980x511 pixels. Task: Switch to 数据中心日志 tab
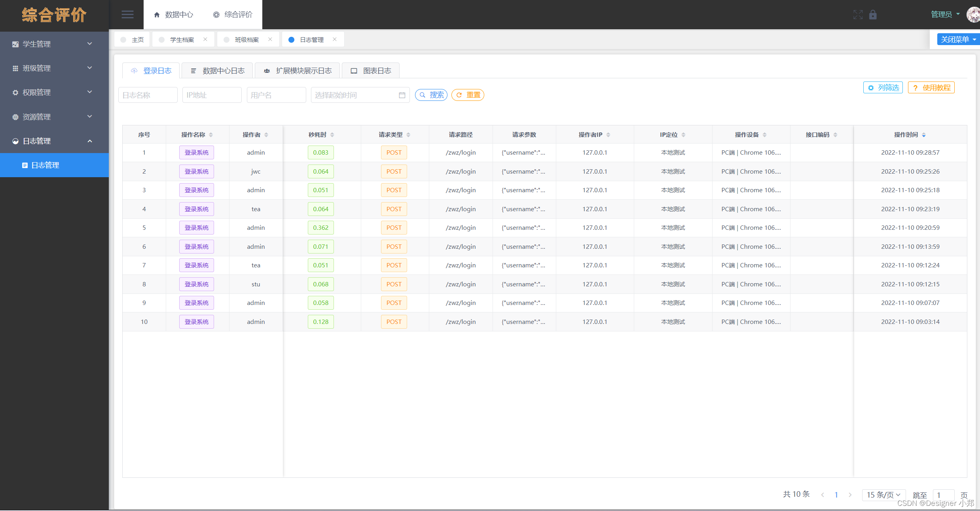tap(218, 71)
